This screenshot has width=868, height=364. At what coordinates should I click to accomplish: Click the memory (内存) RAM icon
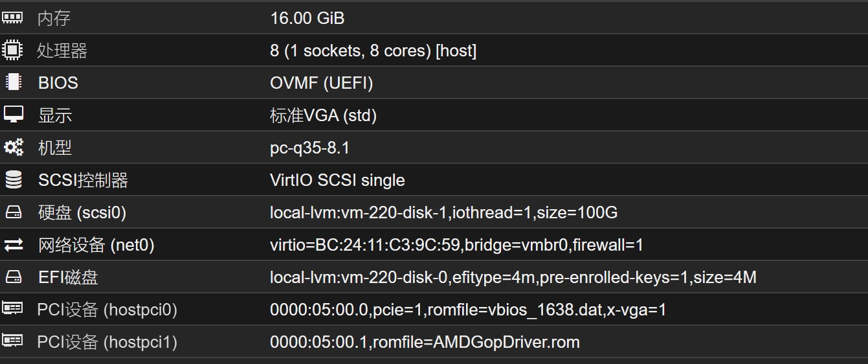coord(12,17)
